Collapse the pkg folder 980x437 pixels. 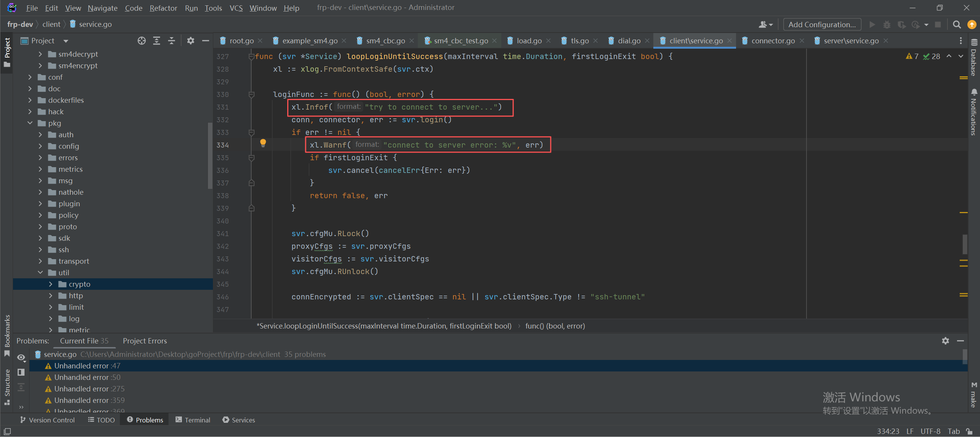[x=30, y=123]
